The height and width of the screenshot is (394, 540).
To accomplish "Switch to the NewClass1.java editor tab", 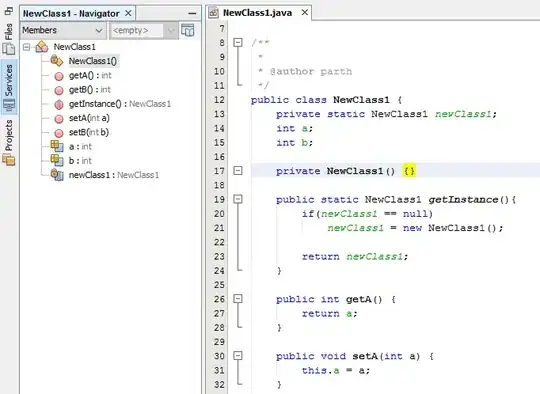I will 258,13.
